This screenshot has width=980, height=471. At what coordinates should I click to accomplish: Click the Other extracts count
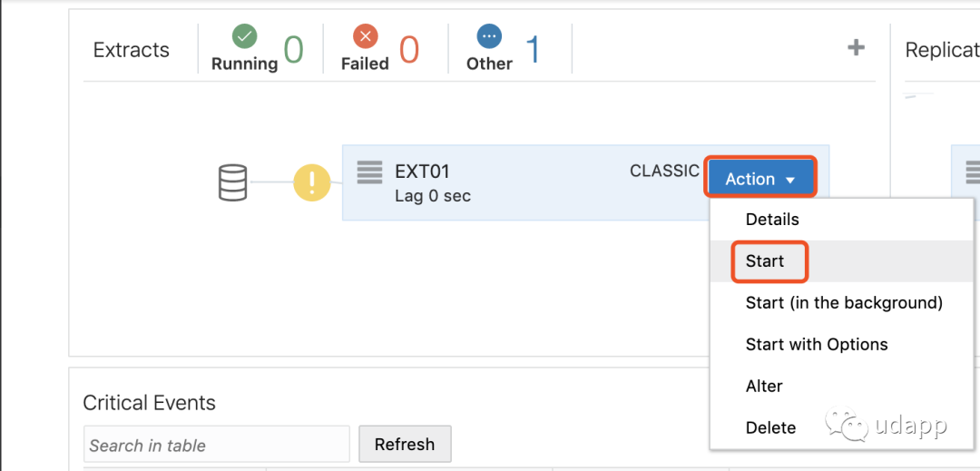(533, 50)
